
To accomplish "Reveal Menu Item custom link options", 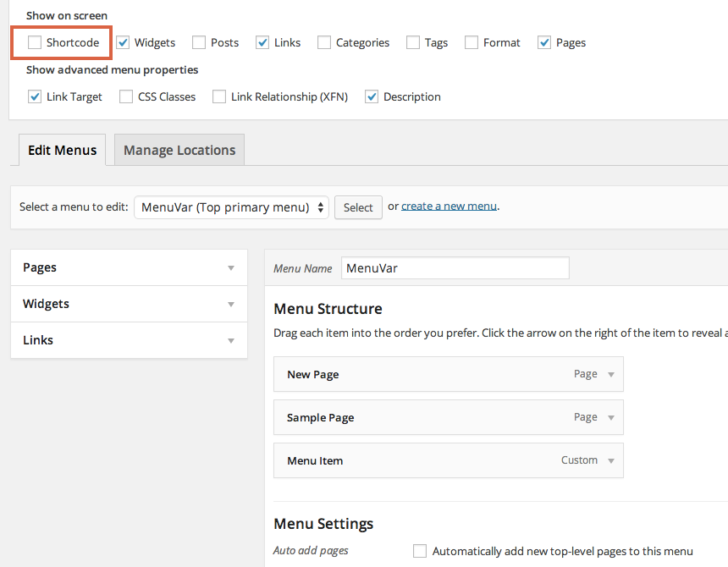I will 611,461.
